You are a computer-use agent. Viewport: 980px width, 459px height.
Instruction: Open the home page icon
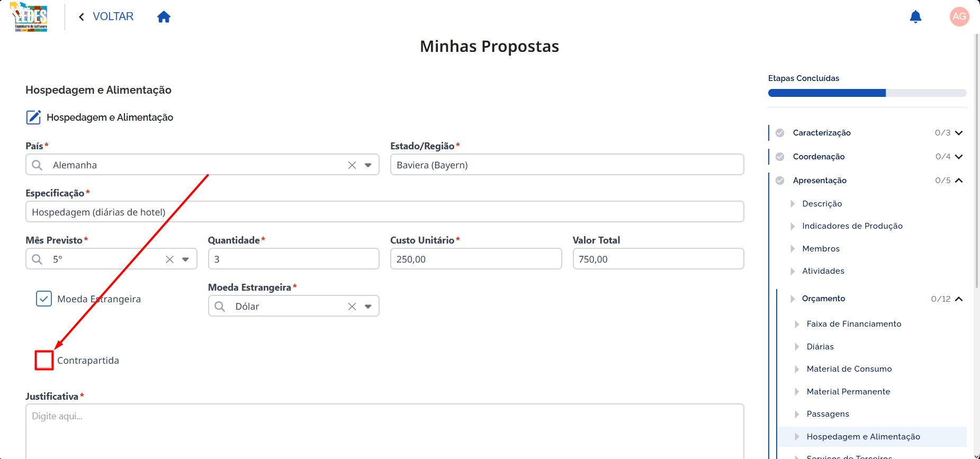(x=164, y=17)
